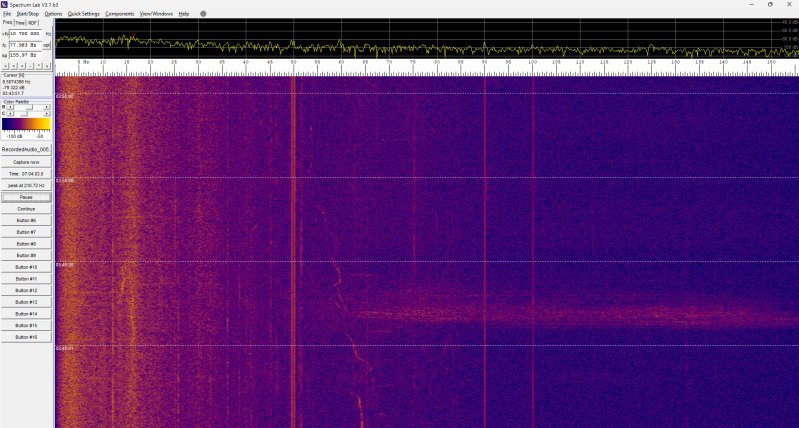Viewport: 799px width, 428px height.
Task: Click the sp frequency span field
Action: point(25,55)
